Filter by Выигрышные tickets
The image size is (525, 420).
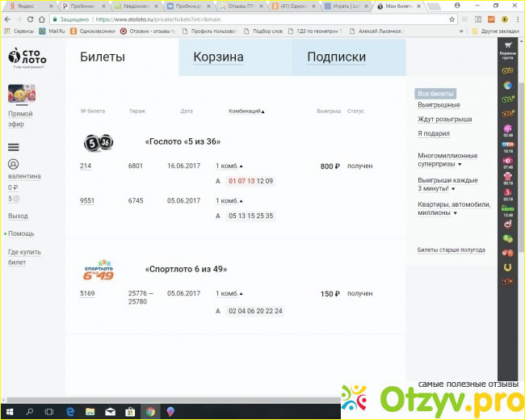pos(439,105)
